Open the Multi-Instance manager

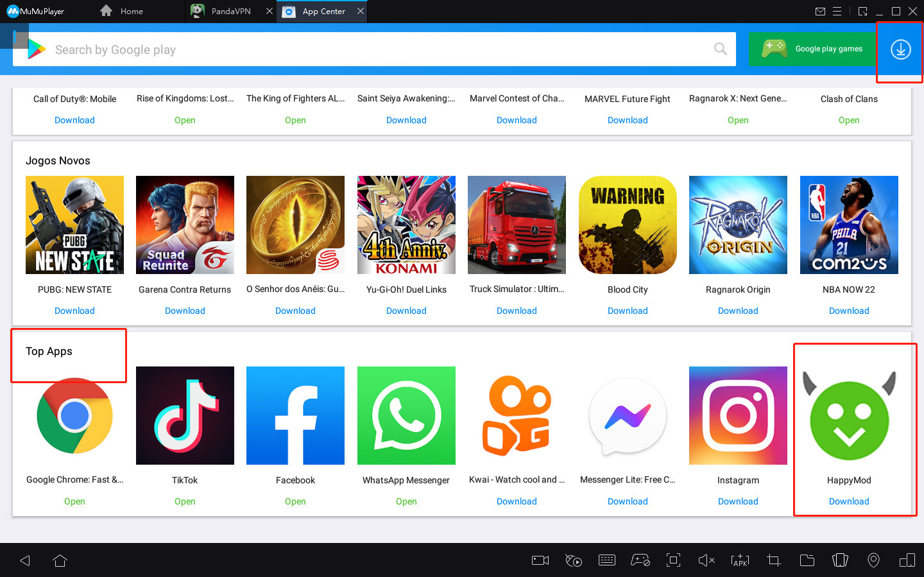pyautogui.click(x=907, y=560)
